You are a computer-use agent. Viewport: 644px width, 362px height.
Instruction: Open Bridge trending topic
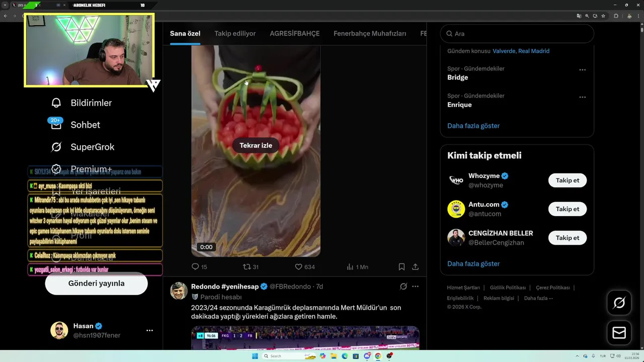tap(457, 77)
